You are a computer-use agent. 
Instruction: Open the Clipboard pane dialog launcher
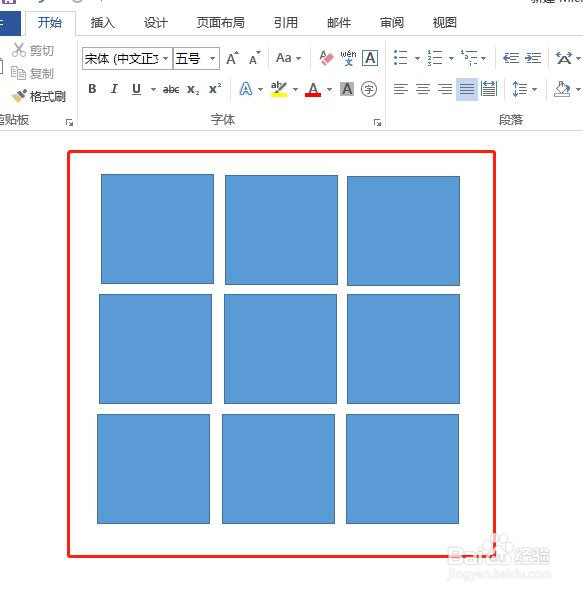click(x=69, y=122)
